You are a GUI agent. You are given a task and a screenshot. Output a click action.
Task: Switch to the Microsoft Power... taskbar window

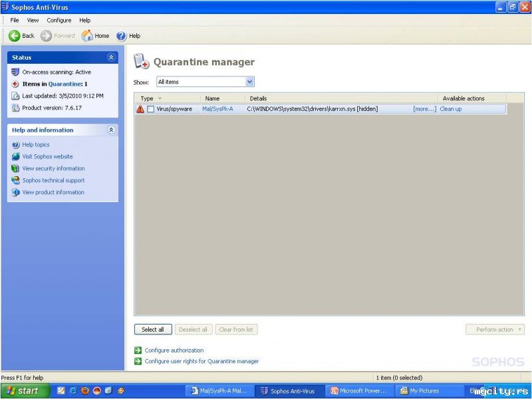[359, 391]
